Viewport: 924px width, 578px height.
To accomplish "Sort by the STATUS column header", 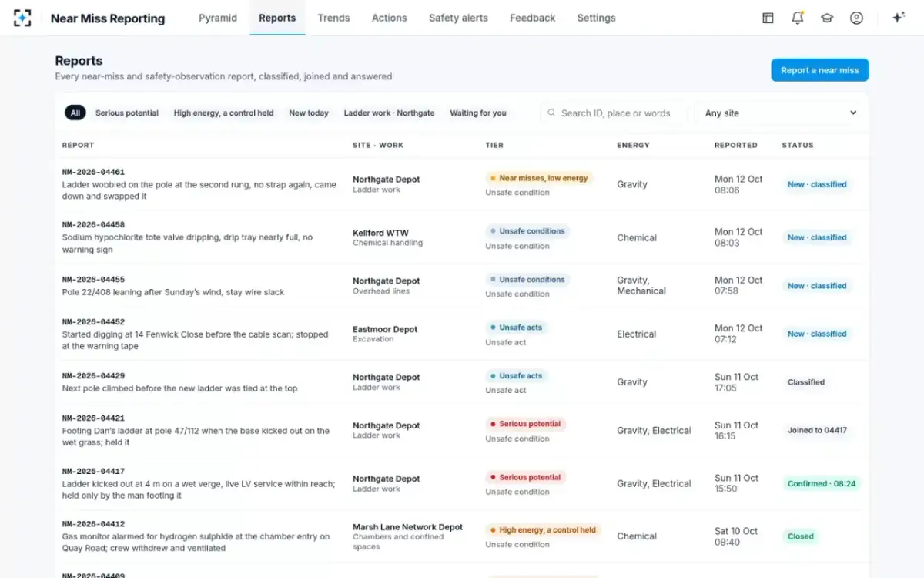I will point(798,145).
